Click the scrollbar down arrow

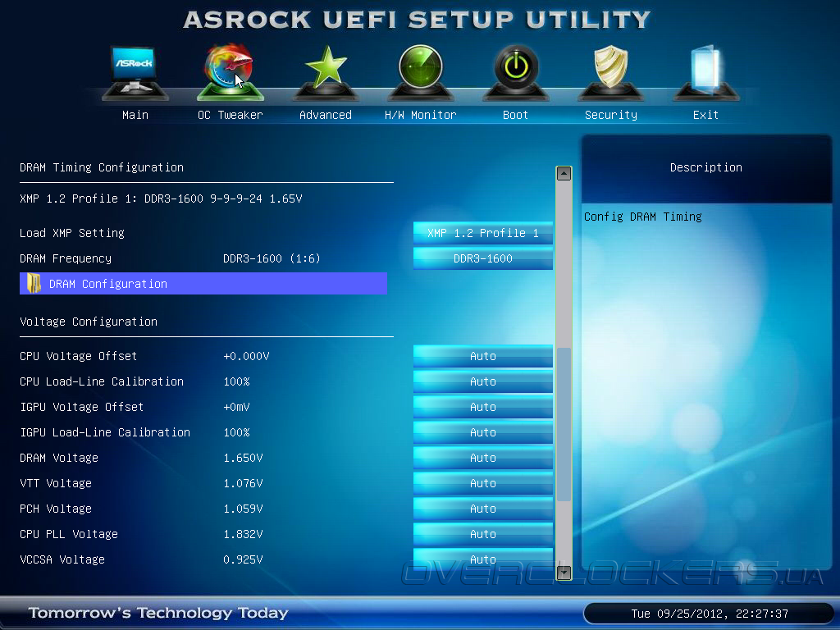[x=564, y=573]
